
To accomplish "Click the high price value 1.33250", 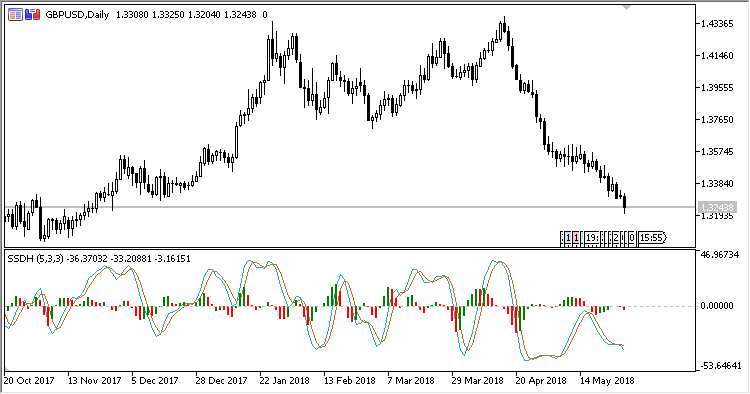I will pos(168,15).
